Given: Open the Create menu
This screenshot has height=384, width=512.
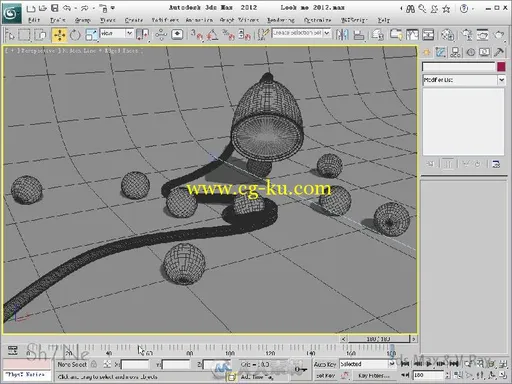Looking at the screenshot, I should [134, 20].
